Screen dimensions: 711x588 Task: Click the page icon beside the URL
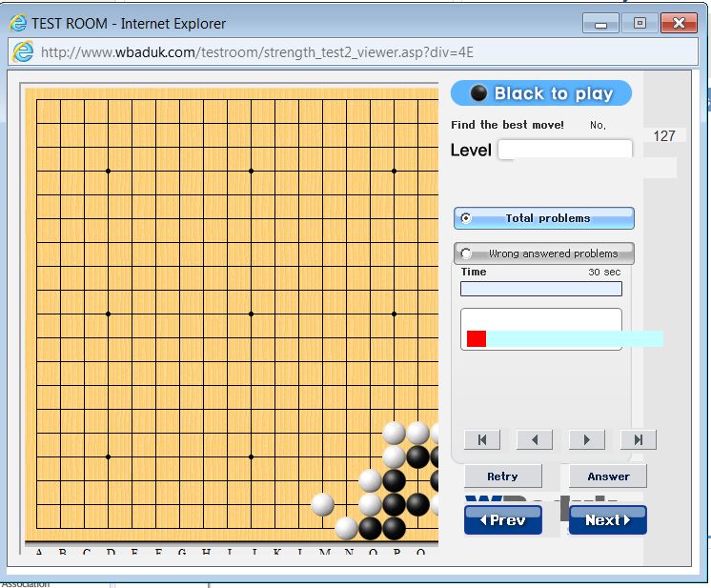point(22,51)
